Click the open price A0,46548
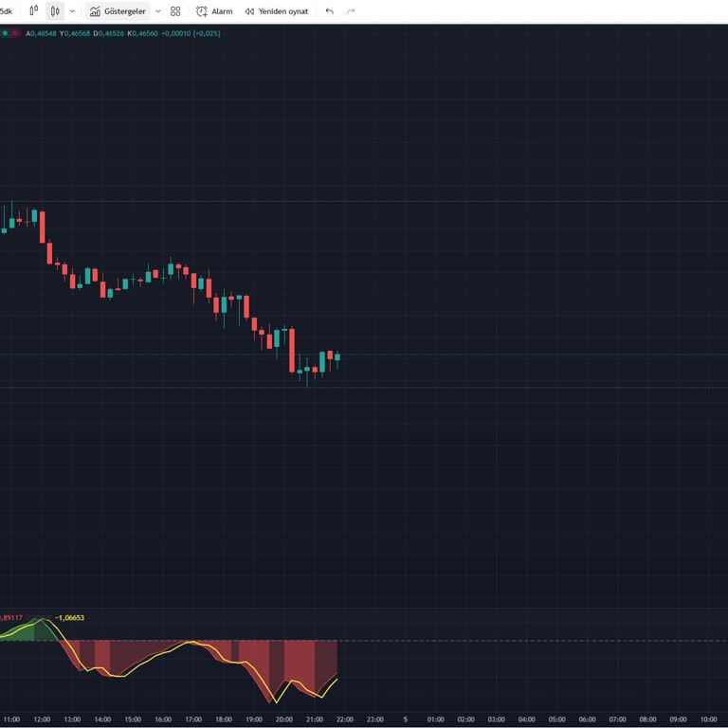 [42, 33]
